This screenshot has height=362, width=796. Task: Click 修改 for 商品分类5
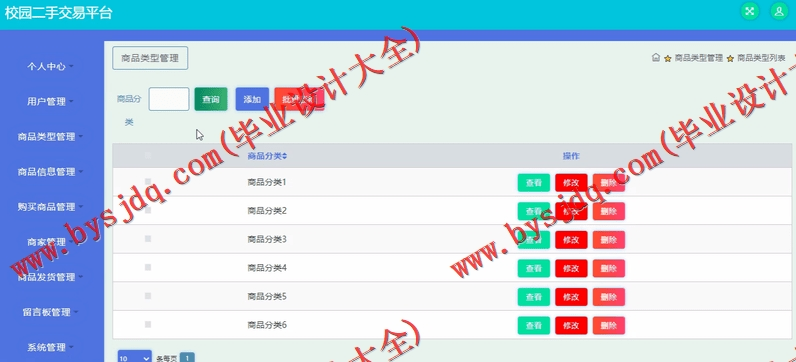click(571, 297)
